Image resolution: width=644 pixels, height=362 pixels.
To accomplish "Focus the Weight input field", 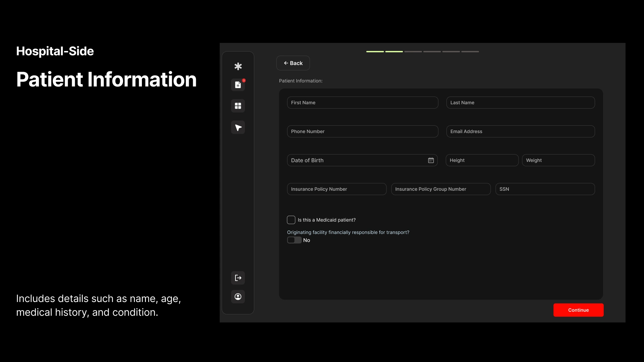I will (x=558, y=160).
